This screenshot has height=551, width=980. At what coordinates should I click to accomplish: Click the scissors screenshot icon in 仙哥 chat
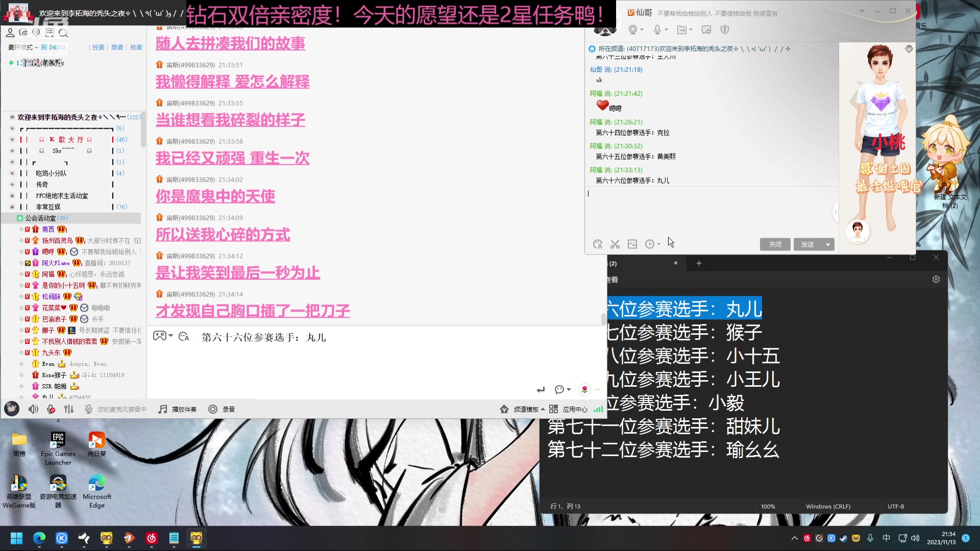615,244
